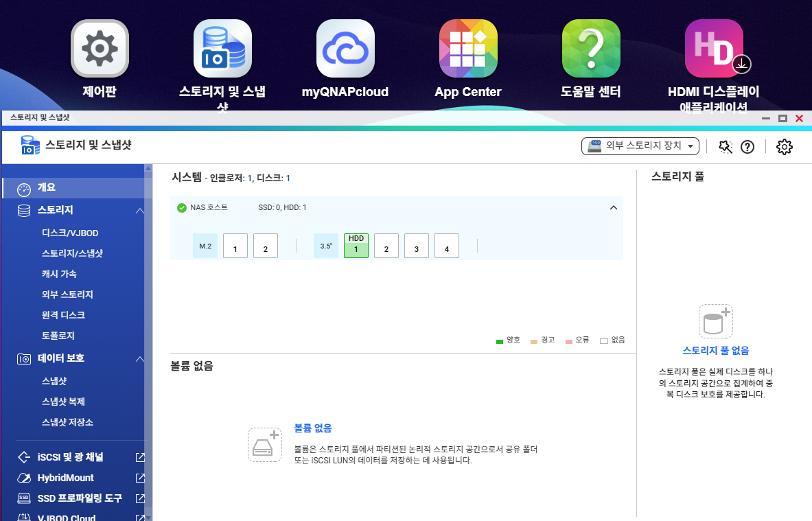Click the wizard wand icon in toolbar
Viewport: 812px width, 521px height.
pos(726,147)
